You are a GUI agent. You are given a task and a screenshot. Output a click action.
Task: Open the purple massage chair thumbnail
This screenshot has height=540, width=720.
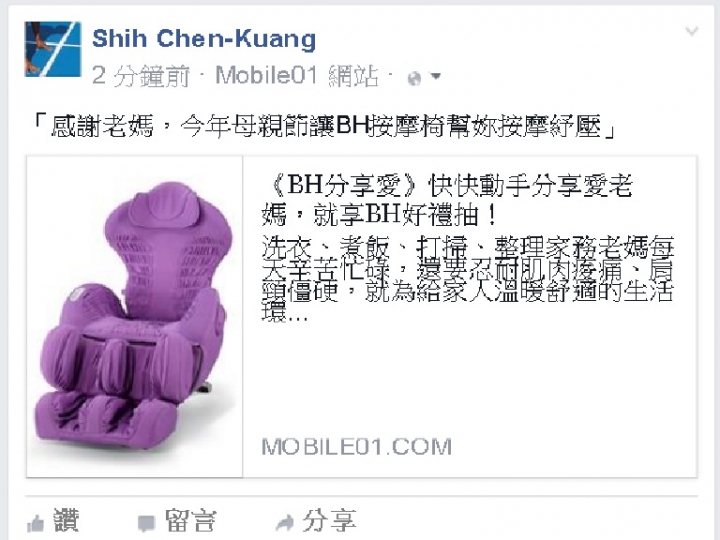[x=135, y=317]
